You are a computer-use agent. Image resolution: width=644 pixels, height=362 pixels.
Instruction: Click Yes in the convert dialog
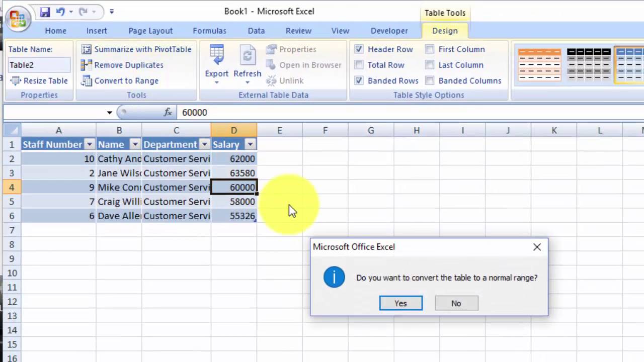[x=401, y=303]
